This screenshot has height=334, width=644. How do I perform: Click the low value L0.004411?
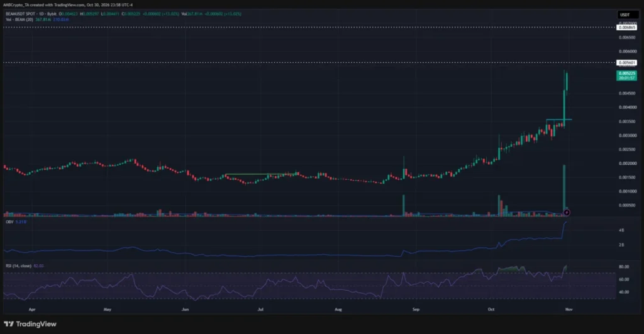click(110, 14)
